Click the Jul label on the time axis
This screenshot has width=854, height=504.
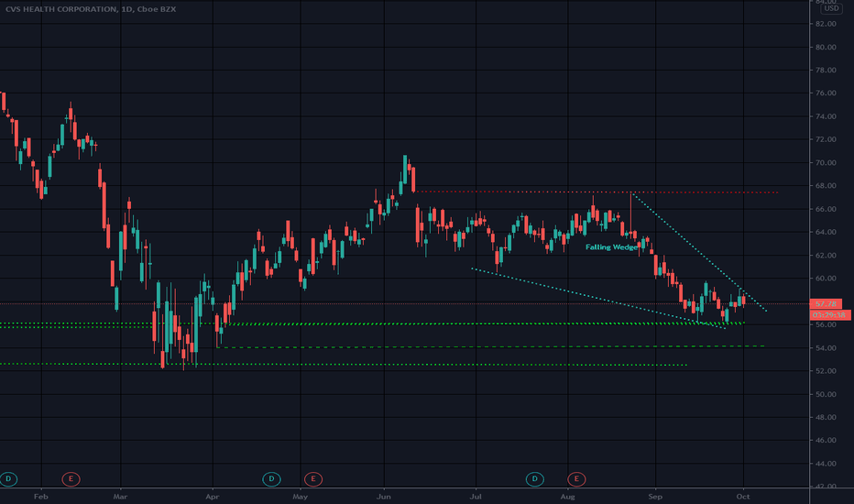[x=476, y=497]
